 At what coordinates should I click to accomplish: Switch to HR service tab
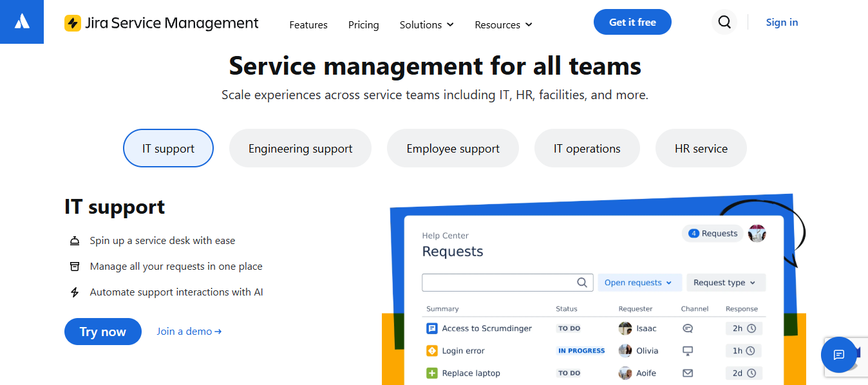pyautogui.click(x=701, y=148)
